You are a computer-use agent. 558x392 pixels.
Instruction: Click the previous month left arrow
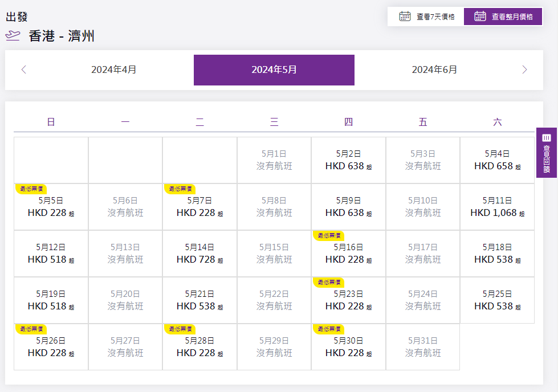coord(23,70)
